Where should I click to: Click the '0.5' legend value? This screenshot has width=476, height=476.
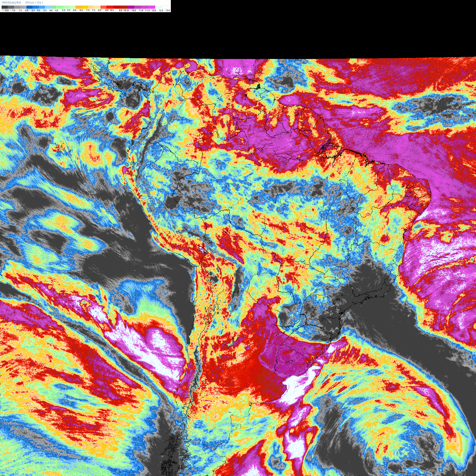(7, 10)
